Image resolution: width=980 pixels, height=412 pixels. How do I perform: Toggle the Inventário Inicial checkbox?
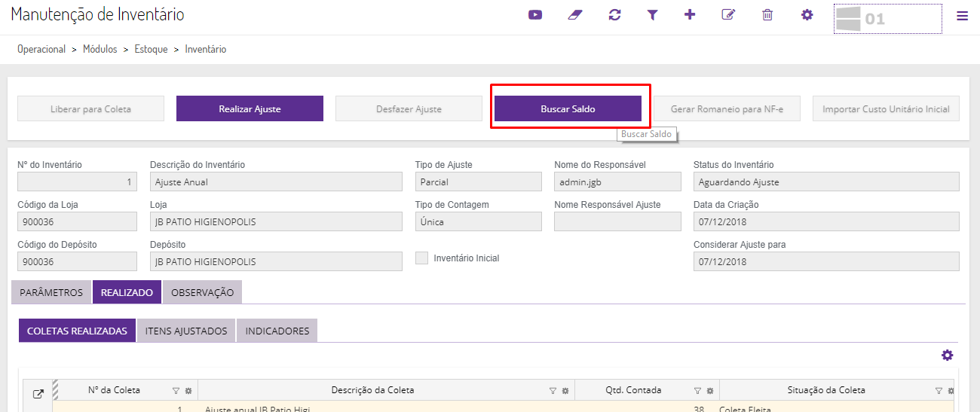(422, 258)
